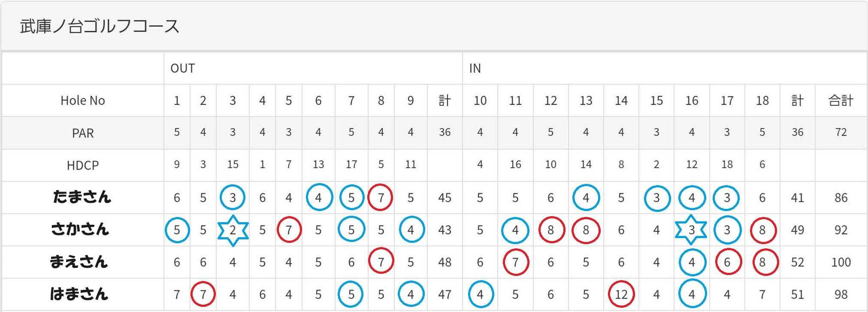Click the HDCP row label

pos(82,165)
